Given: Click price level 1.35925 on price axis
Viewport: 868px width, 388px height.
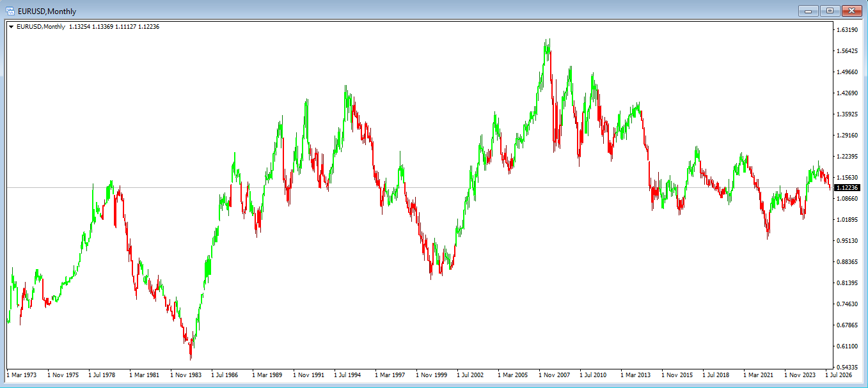Looking at the screenshot, I should tap(847, 114).
